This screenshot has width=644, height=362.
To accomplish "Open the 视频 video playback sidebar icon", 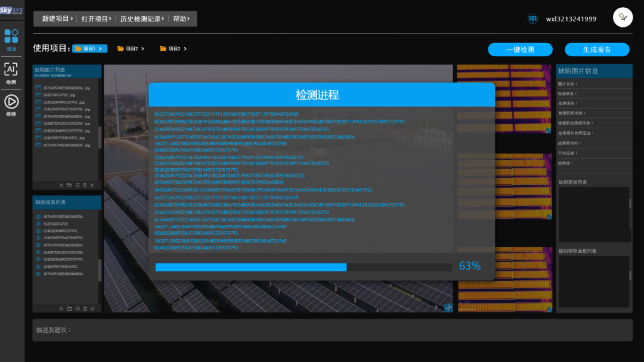I will click(11, 104).
